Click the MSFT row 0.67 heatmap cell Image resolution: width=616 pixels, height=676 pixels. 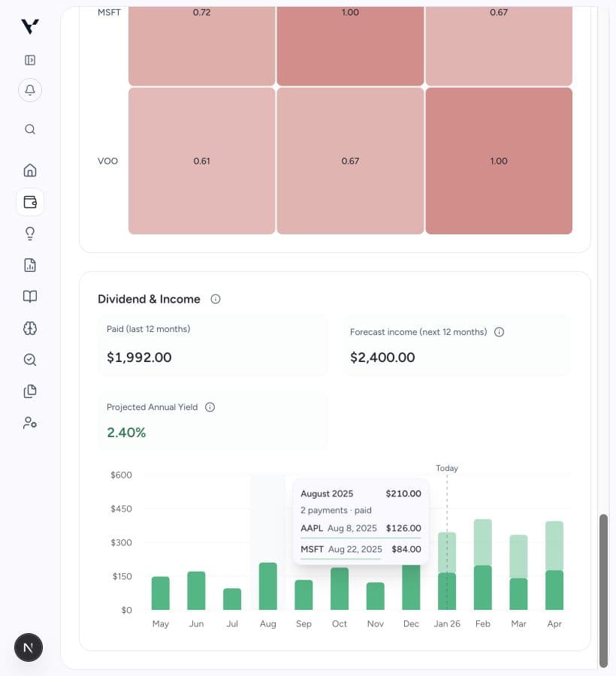(x=499, y=46)
